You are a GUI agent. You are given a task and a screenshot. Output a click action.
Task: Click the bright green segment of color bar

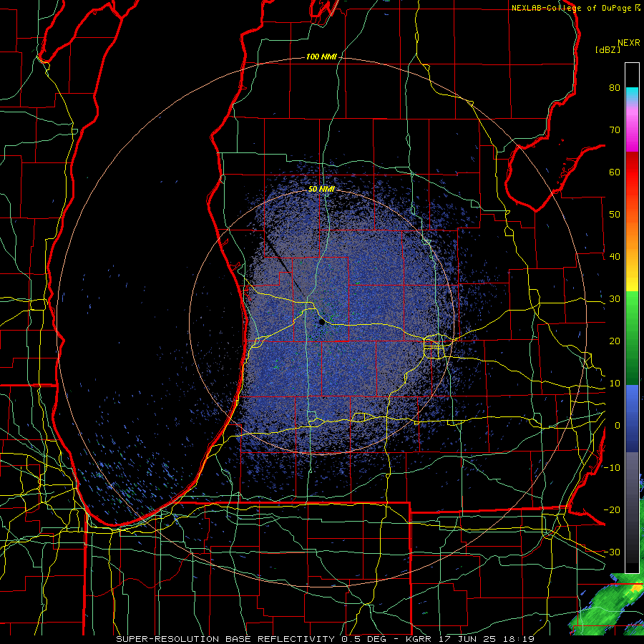(x=632, y=304)
